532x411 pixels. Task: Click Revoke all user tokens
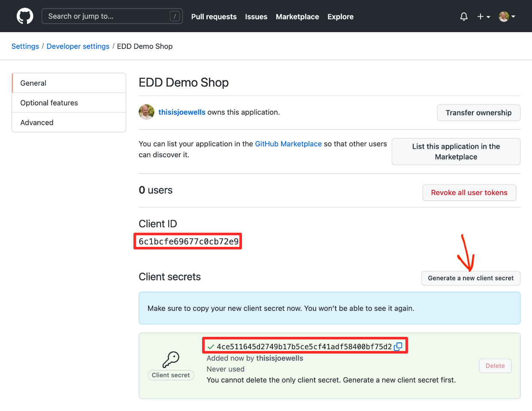tap(469, 193)
